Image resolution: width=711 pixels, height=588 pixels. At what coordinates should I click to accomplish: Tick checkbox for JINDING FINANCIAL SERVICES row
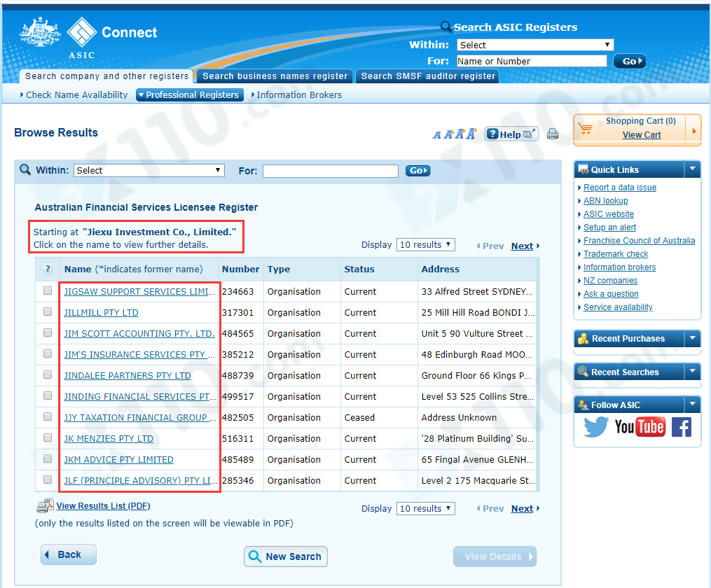click(x=48, y=395)
